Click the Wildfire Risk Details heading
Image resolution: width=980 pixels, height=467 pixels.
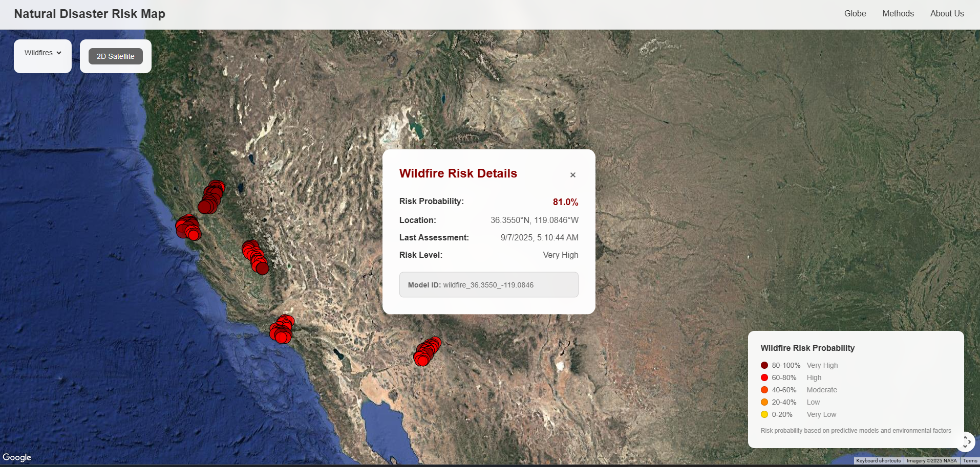pos(458,173)
